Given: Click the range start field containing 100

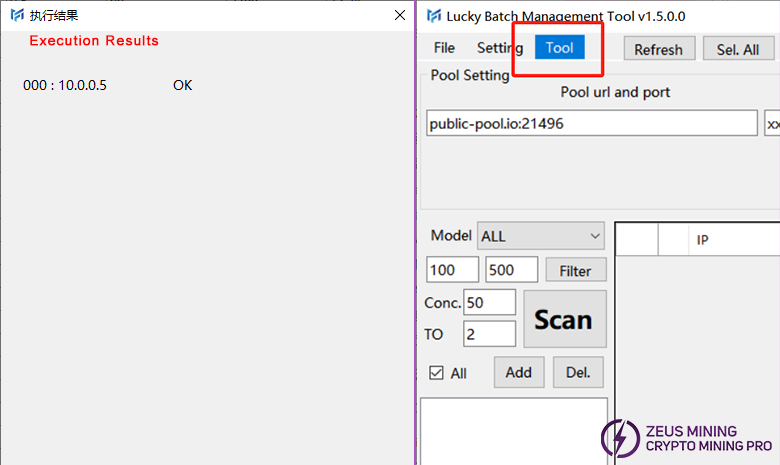Looking at the screenshot, I should coord(453,270).
